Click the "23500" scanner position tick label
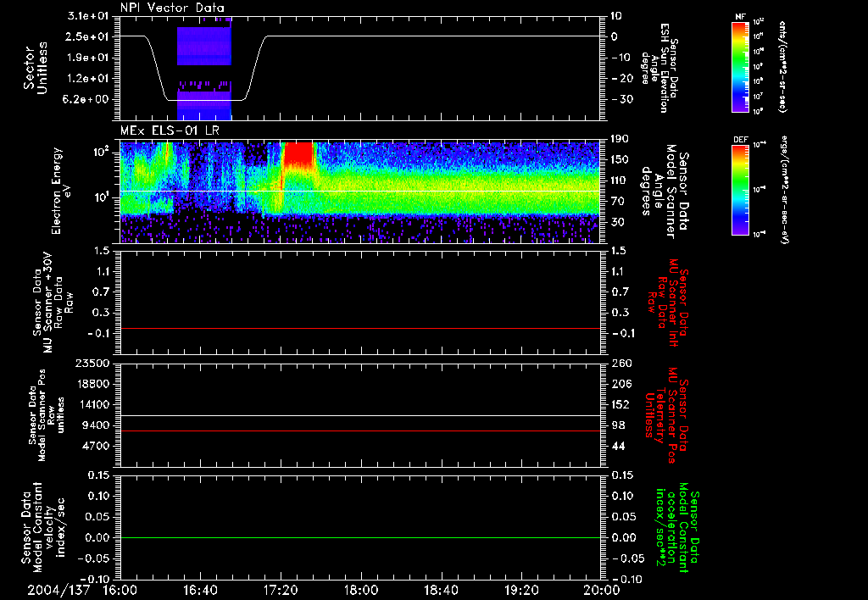This screenshot has height=600, width=868. 92,363
